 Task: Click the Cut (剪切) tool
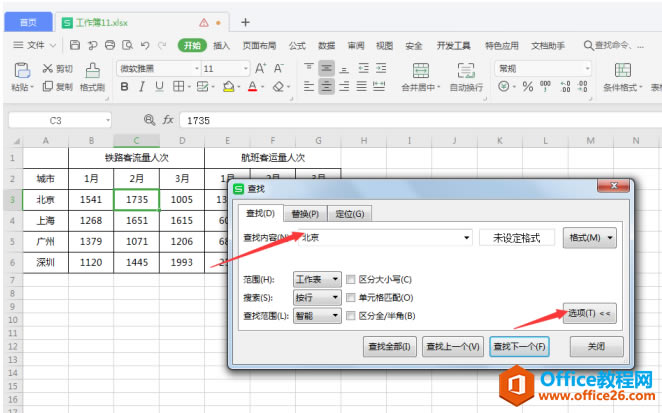click(57, 68)
